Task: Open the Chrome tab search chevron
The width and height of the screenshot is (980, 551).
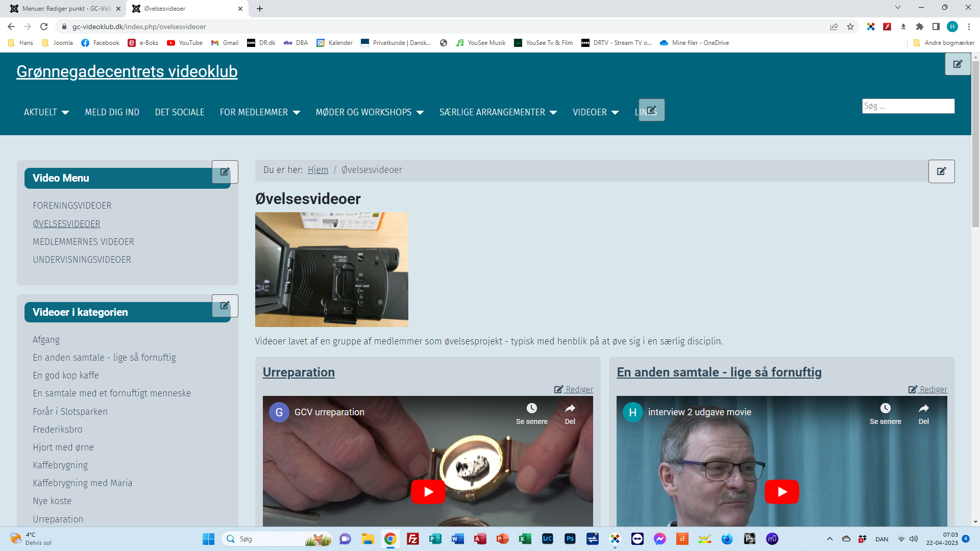Action: [x=898, y=7]
